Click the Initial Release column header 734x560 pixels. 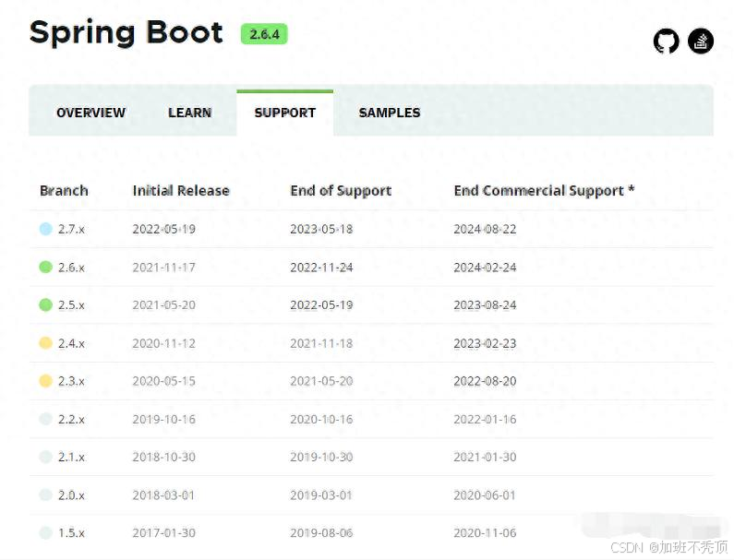tap(181, 190)
